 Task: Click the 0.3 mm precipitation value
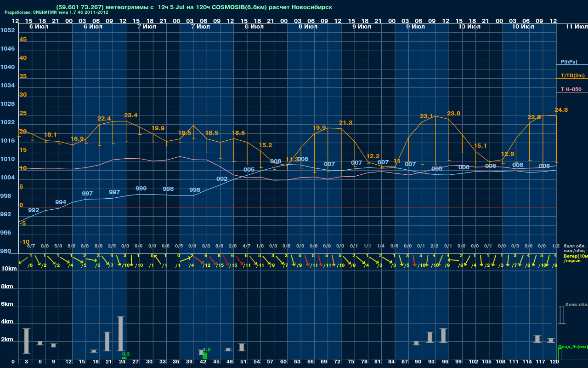[x=126, y=354]
